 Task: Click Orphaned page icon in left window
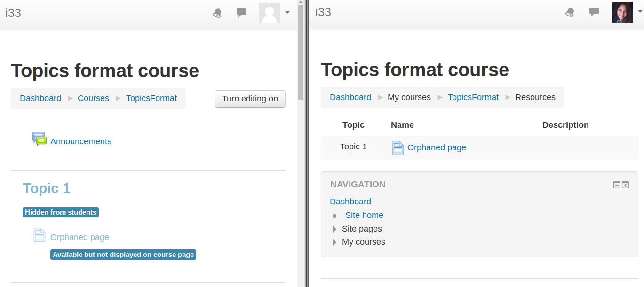point(40,235)
